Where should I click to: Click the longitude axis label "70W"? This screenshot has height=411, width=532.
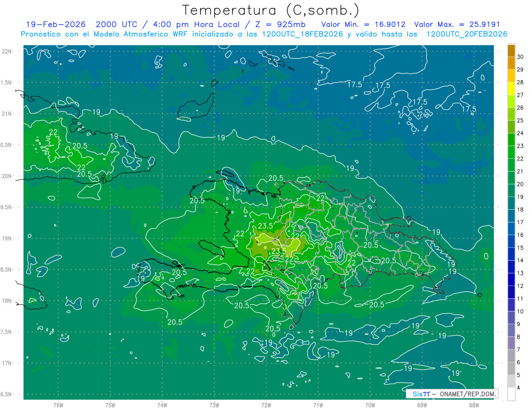(x=370, y=405)
